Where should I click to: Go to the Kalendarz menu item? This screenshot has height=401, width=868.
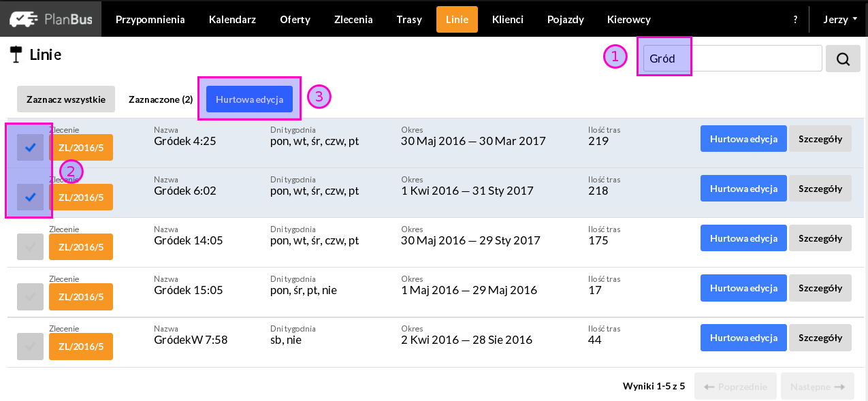tap(232, 20)
